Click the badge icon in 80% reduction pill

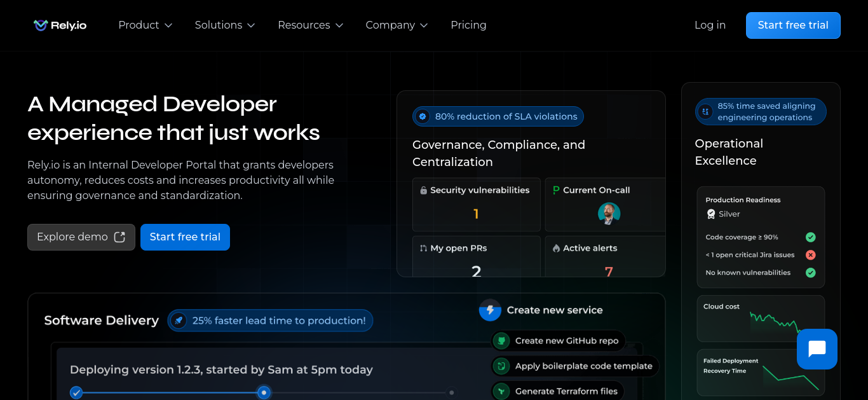point(422,116)
